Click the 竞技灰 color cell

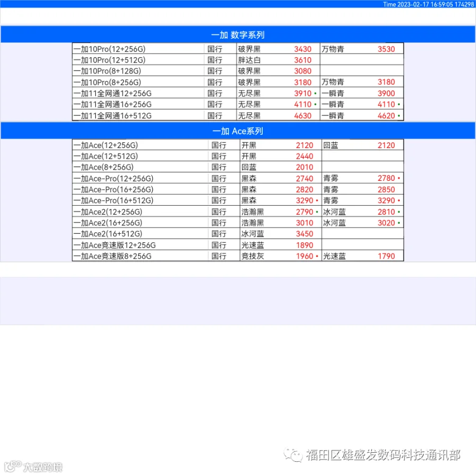253,256
